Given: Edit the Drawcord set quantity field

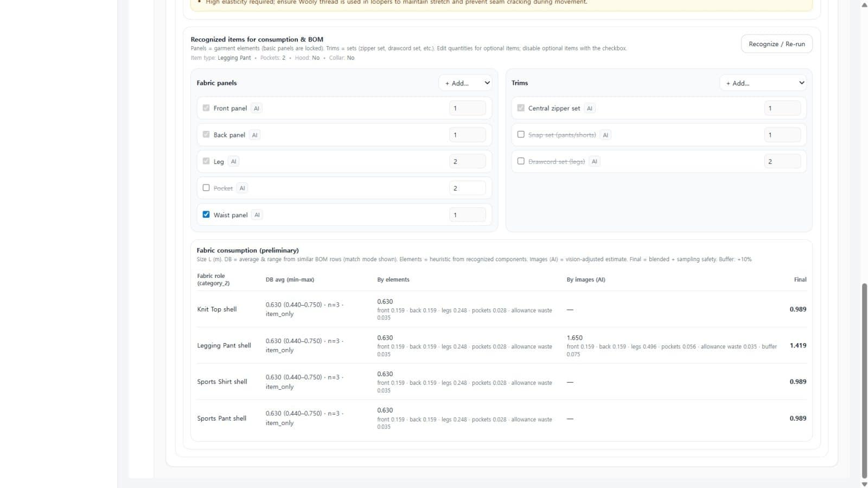Looking at the screenshot, I should click(x=782, y=161).
